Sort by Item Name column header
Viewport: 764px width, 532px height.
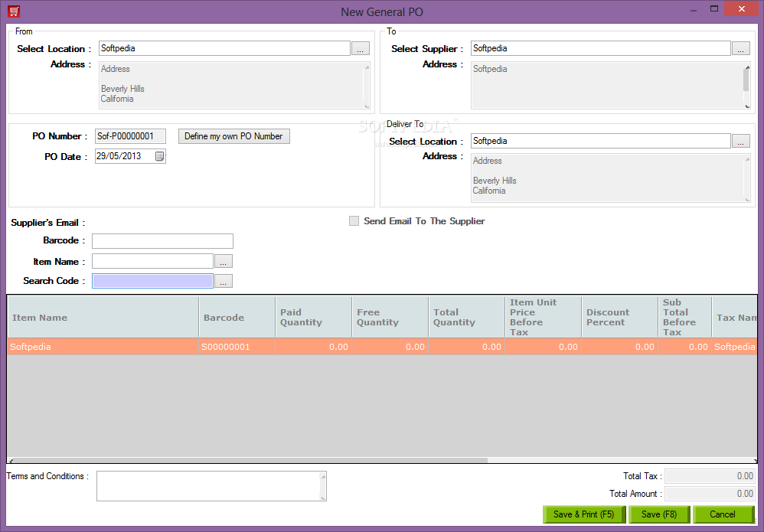tap(103, 317)
